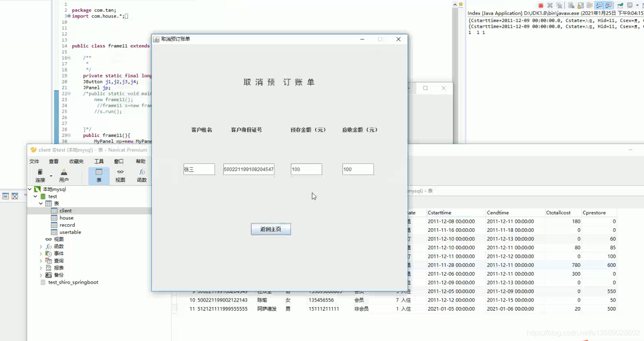Select the record table in the tree
644x341 pixels.
pyautogui.click(x=67, y=225)
